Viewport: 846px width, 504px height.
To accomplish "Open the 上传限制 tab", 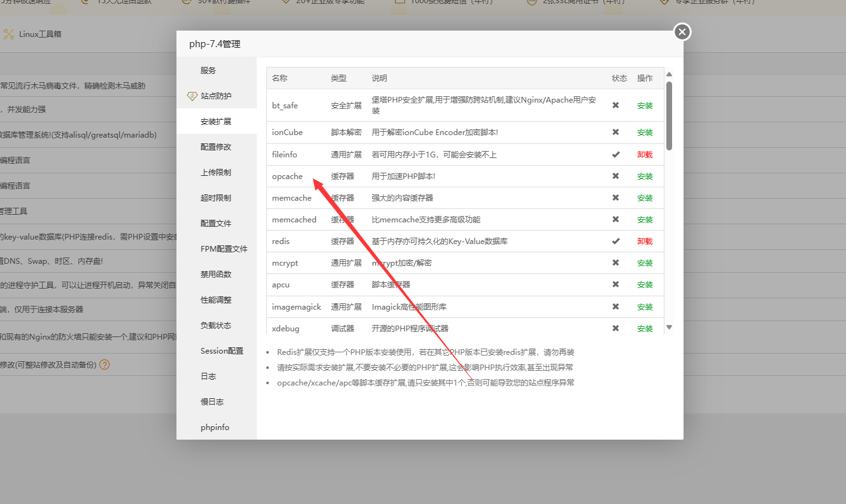I will [x=217, y=172].
